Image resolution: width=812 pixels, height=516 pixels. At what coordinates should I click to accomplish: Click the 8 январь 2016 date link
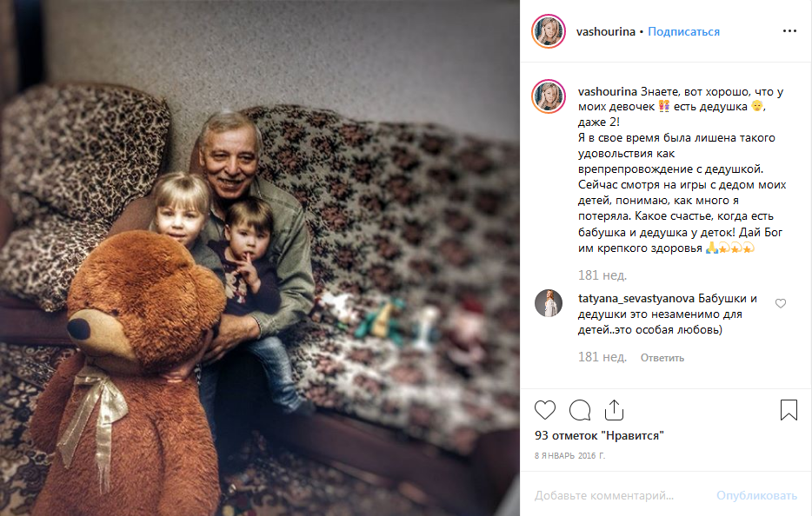569,455
